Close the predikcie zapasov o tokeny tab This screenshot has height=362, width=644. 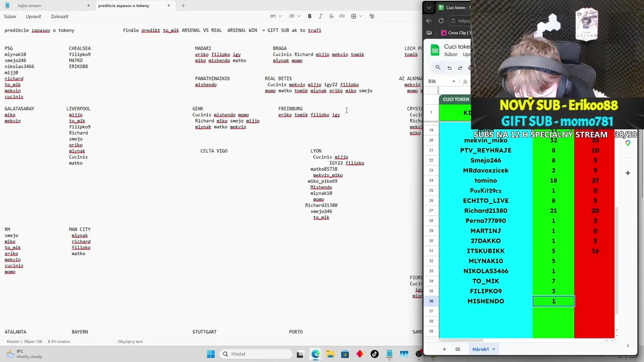[x=169, y=6]
